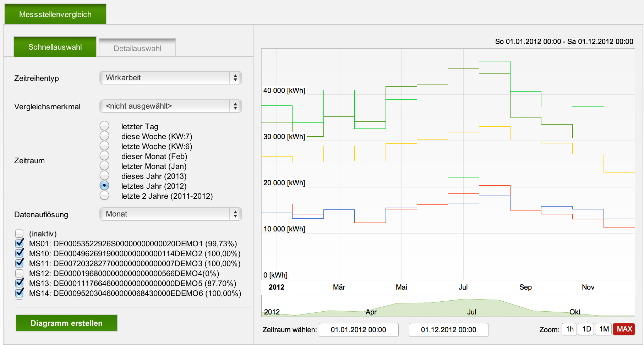Enable the (inaktiv) checkbox
Viewport: 644px width, 345px height.
pyautogui.click(x=20, y=234)
